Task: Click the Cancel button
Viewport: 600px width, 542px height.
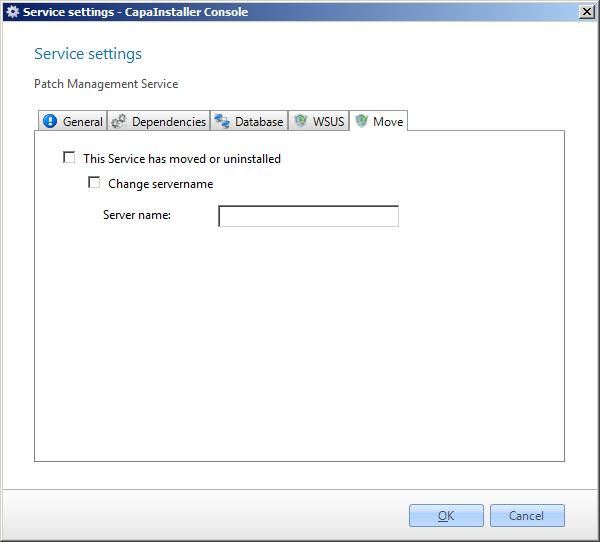Action: pos(527,516)
